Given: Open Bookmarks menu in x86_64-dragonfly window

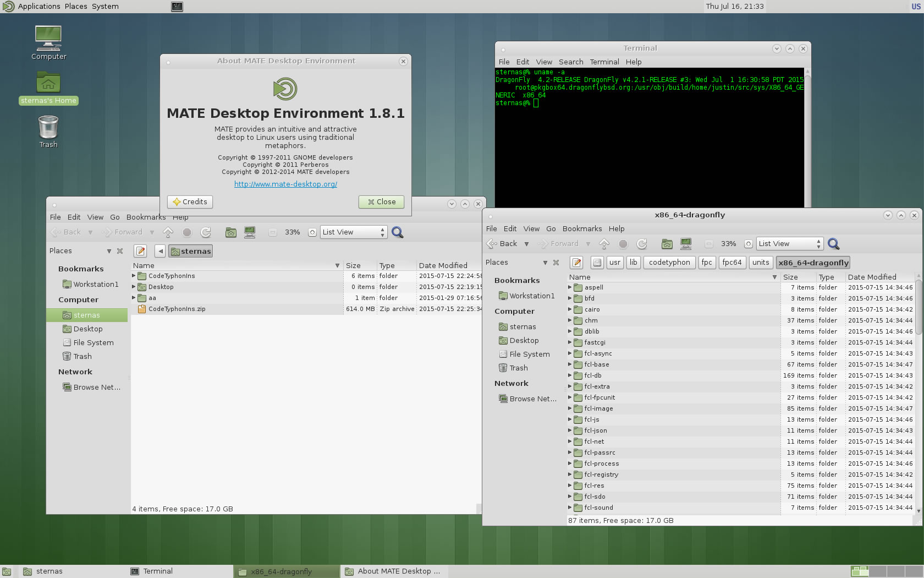Looking at the screenshot, I should pyautogui.click(x=582, y=229).
